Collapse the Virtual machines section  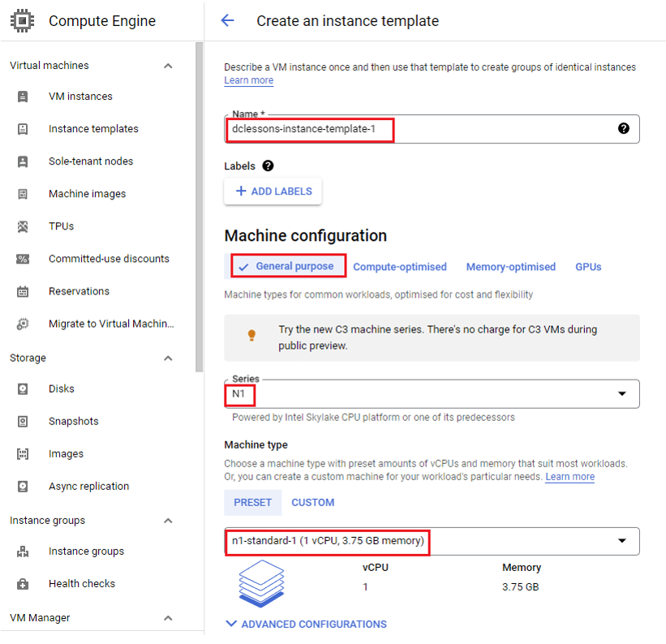[x=168, y=66]
